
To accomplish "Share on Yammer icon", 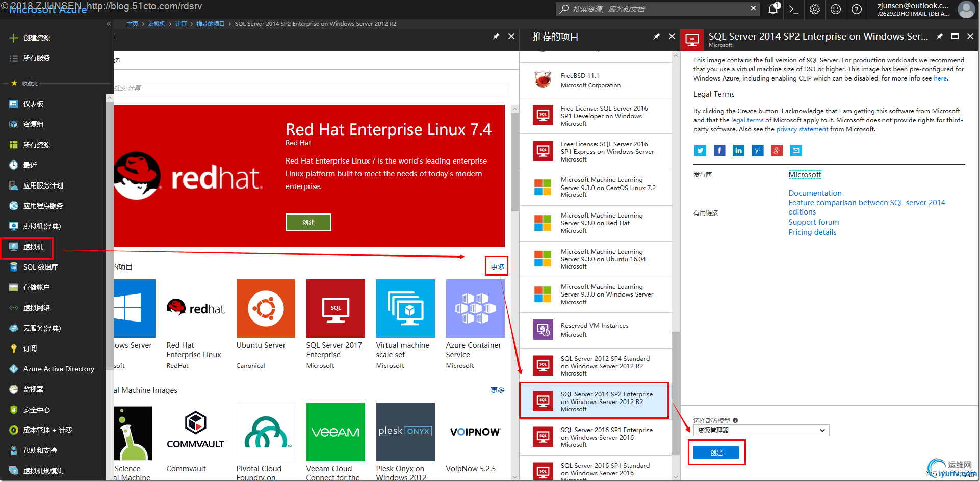I will pos(758,150).
